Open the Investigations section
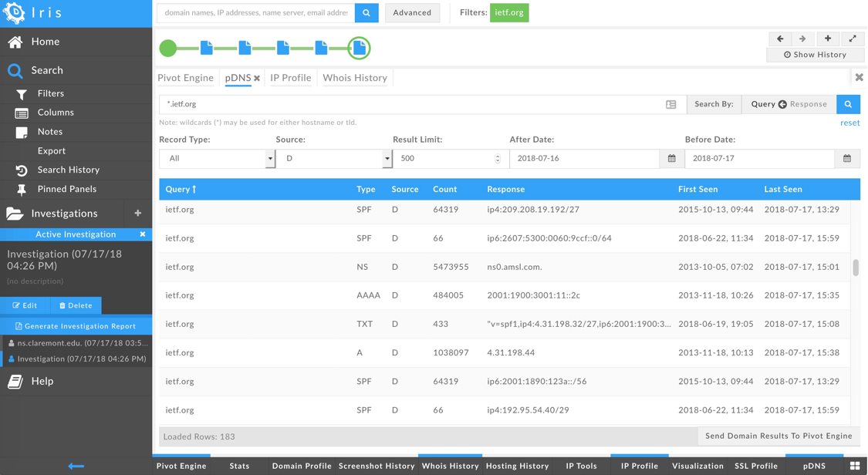The image size is (868, 475). pos(64,214)
